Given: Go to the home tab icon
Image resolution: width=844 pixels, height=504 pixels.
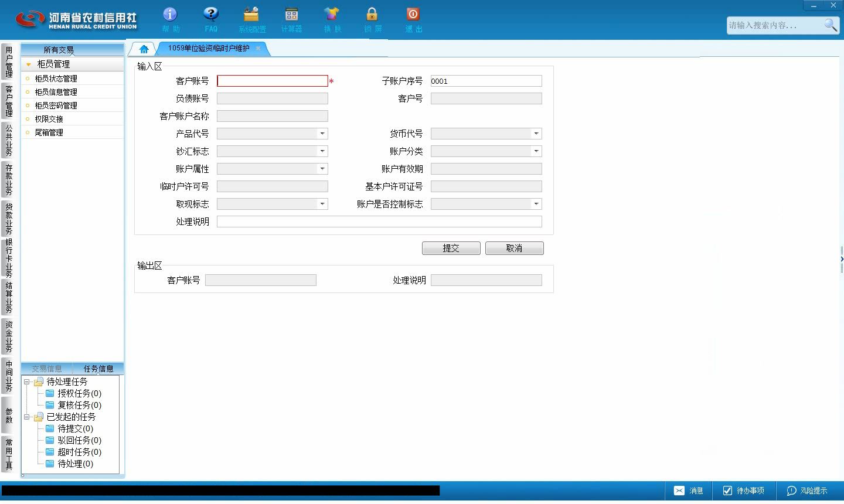Looking at the screenshot, I should click(x=144, y=49).
